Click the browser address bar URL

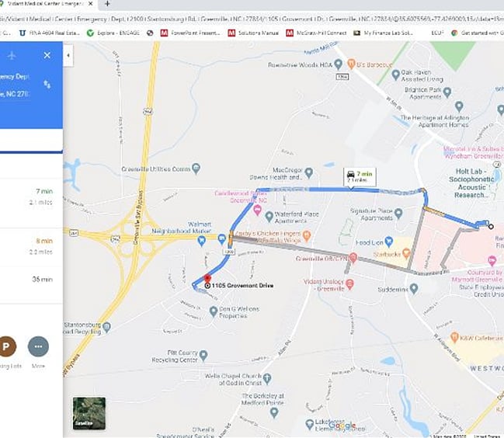(x=252, y=19)
